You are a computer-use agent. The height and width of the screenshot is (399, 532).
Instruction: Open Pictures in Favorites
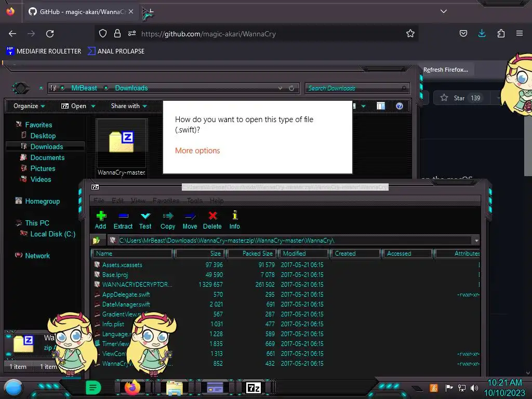43,168
